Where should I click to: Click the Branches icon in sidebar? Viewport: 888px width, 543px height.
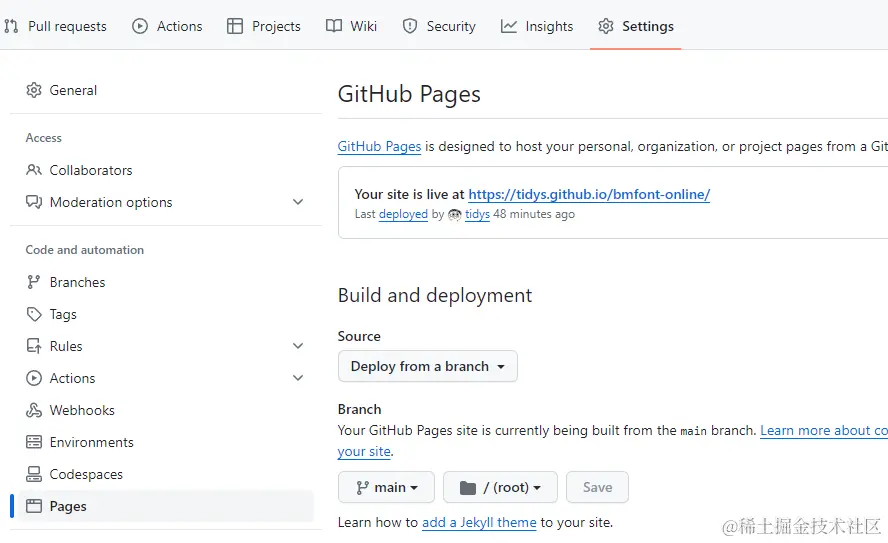point(34,282)
